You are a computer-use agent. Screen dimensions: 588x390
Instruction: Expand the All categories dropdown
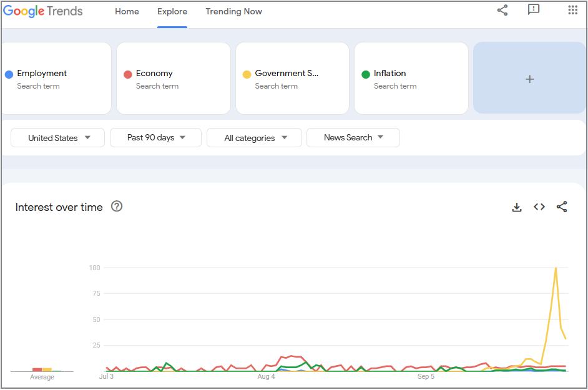(254, 138)
